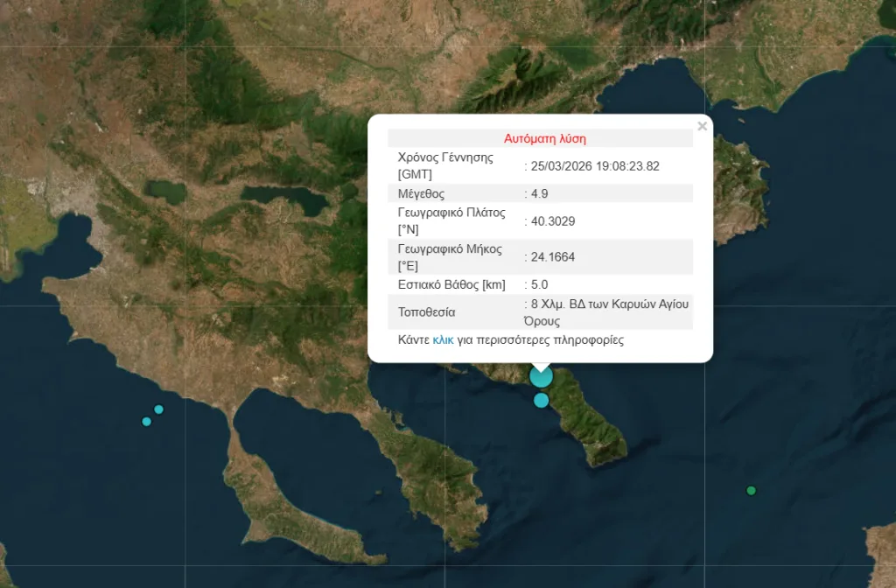Click the red 'Αυτόματη λύση' header

[x=544, y=138]
